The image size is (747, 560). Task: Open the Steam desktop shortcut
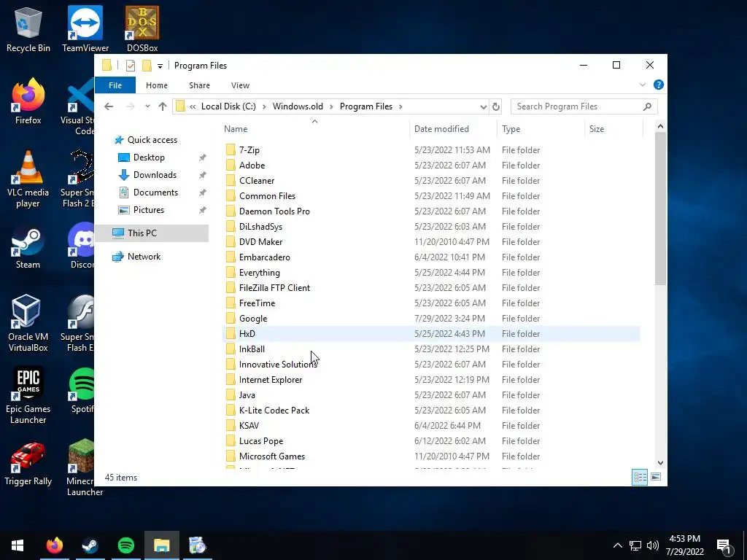point(28,246)
